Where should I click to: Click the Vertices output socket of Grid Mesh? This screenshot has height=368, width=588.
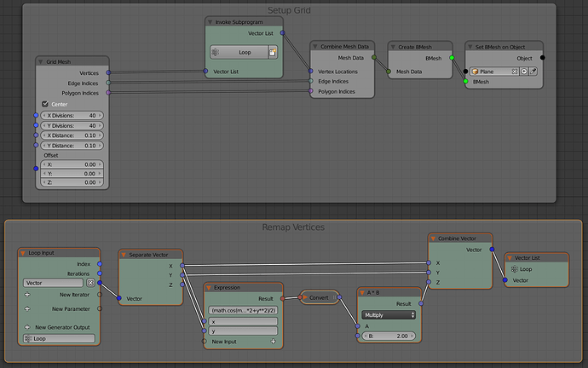click(108, 72)
